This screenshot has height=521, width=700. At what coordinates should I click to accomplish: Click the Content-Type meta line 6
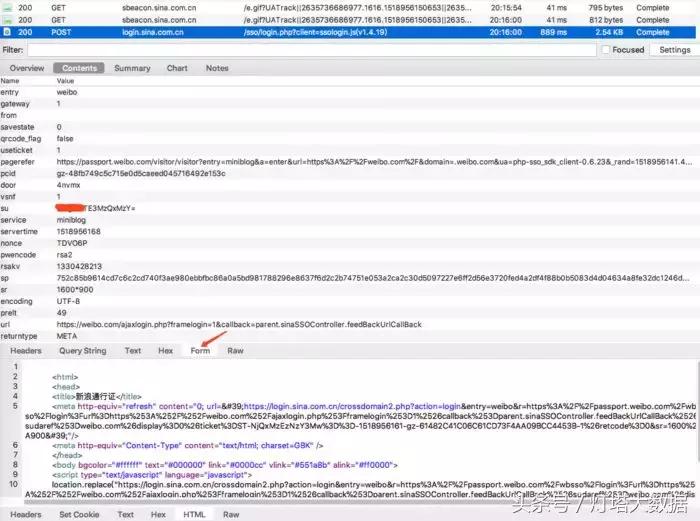[188, 445]
